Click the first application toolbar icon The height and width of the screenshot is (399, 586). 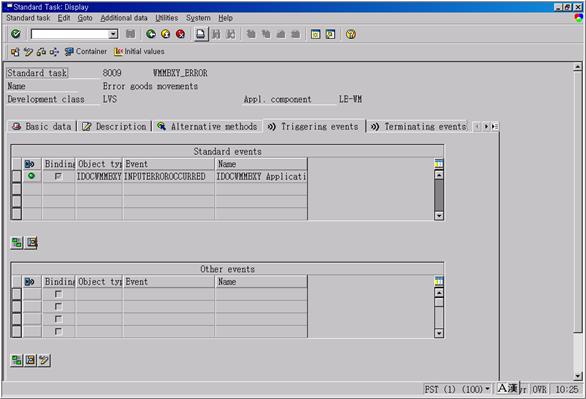[15, 52]
